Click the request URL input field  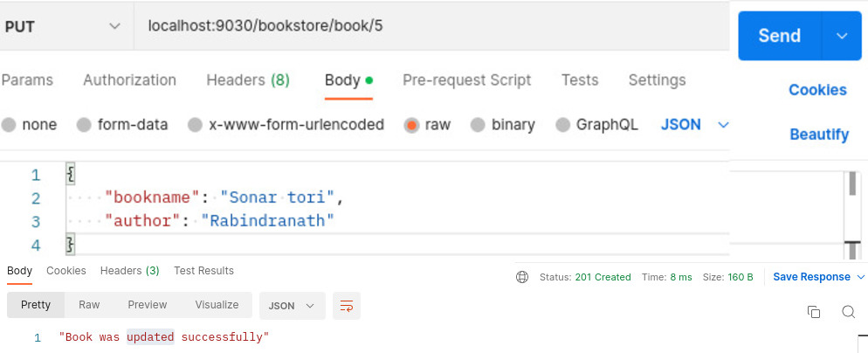pyautogui.click(x=428, y=26)
